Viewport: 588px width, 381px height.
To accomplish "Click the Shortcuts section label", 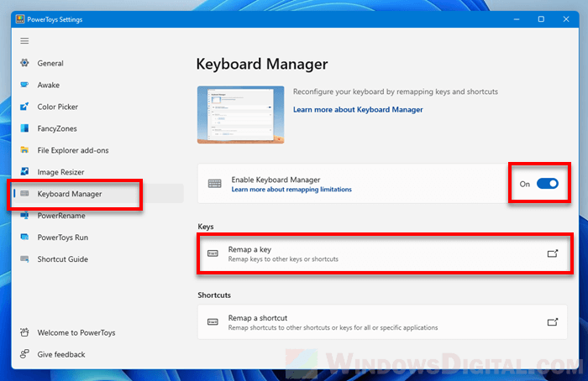I will 214,295.
